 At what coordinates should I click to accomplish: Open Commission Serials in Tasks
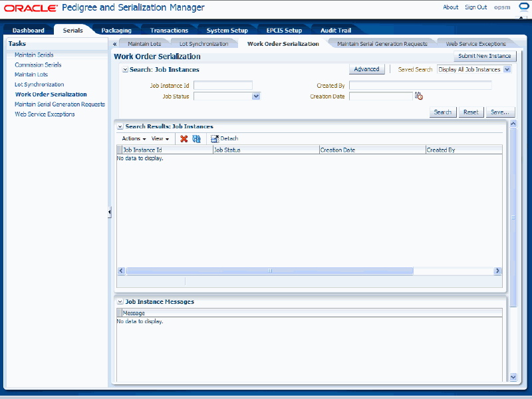(x=38, y=65)
